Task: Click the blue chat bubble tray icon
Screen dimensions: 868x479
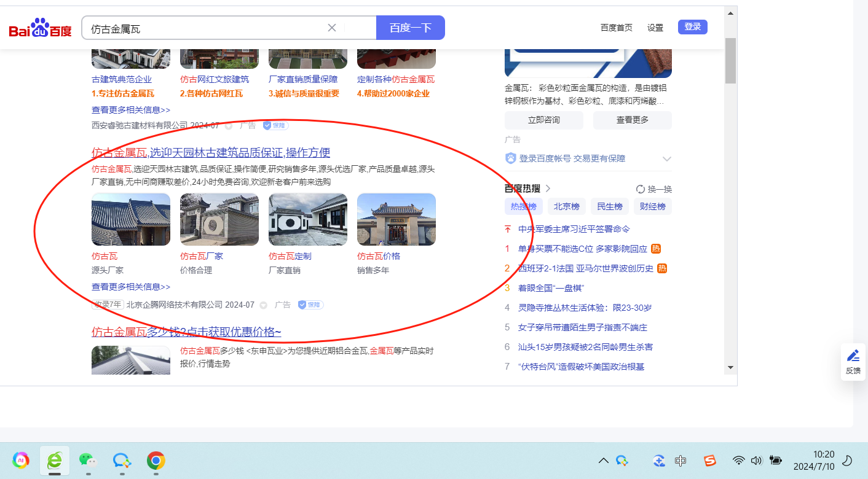Action: [x=622, y=461]
